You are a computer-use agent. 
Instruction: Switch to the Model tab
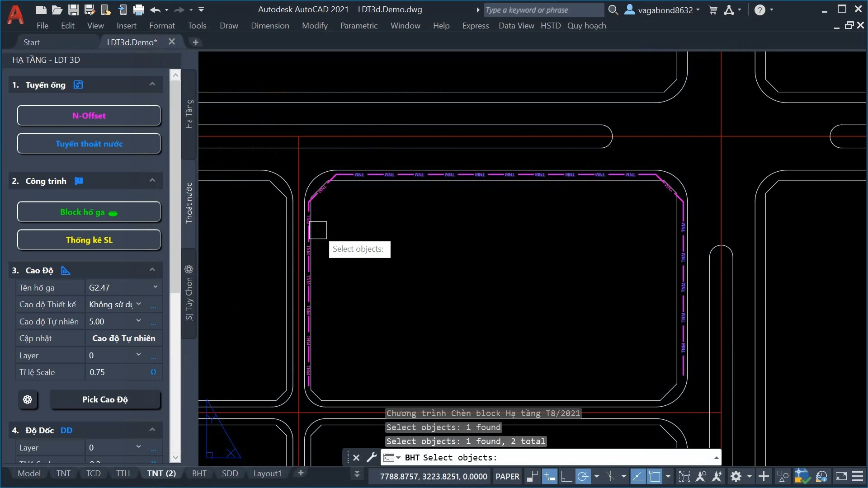point(29,473)
